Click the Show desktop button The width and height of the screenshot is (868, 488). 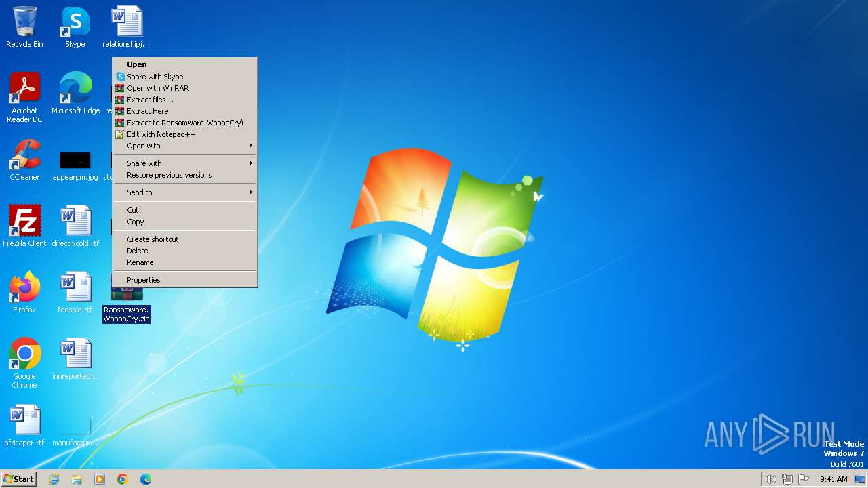860,479
